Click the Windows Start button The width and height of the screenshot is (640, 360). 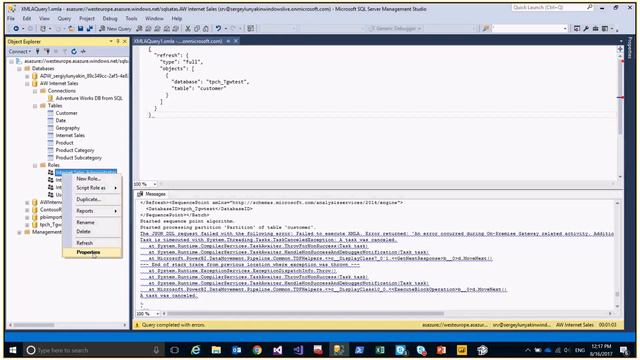pos(13,350)
